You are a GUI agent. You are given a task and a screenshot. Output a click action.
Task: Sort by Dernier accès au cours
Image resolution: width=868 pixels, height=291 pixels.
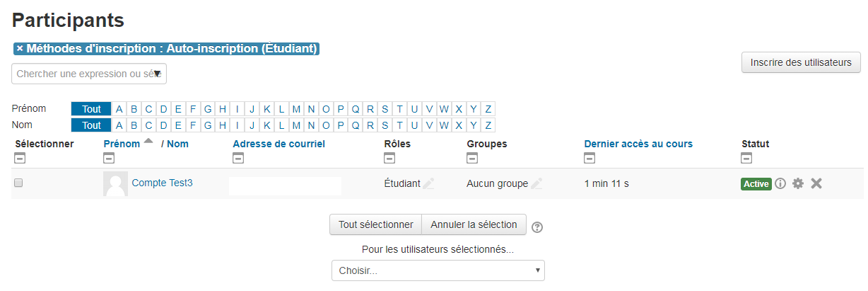pyautogui.click(x=638, y=144)
